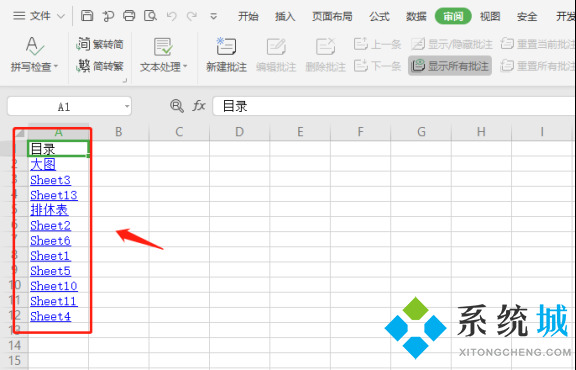The height and width of the screenshot is (370, 576).
Task: Click the undo arrow icon
Action: (172, 16)
